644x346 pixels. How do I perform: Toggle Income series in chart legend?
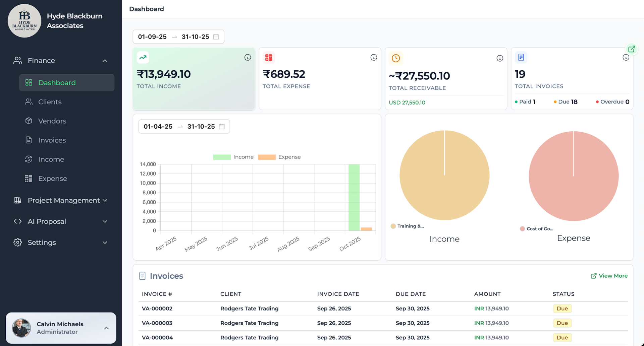point(233,157)
